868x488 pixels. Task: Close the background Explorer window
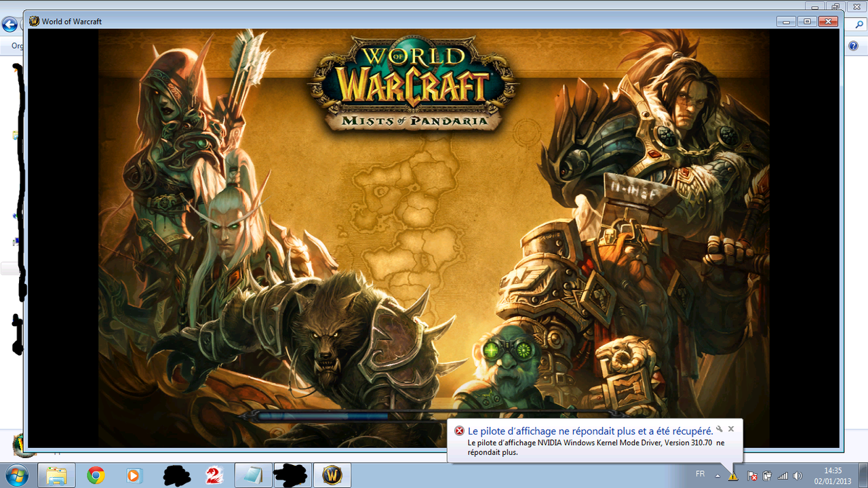pyautogui.click(x=857, y=5)
